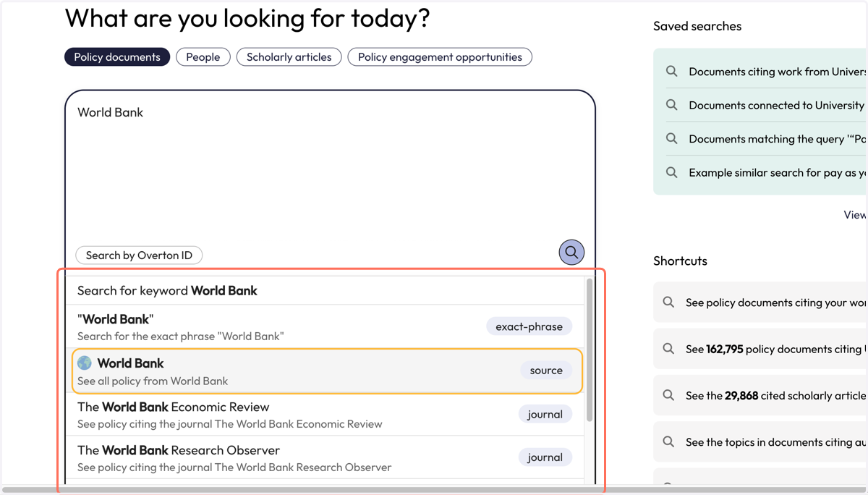Click See all policy from World Bank text
The width and height of the screenshot is (868, 495).
point(153,381)
